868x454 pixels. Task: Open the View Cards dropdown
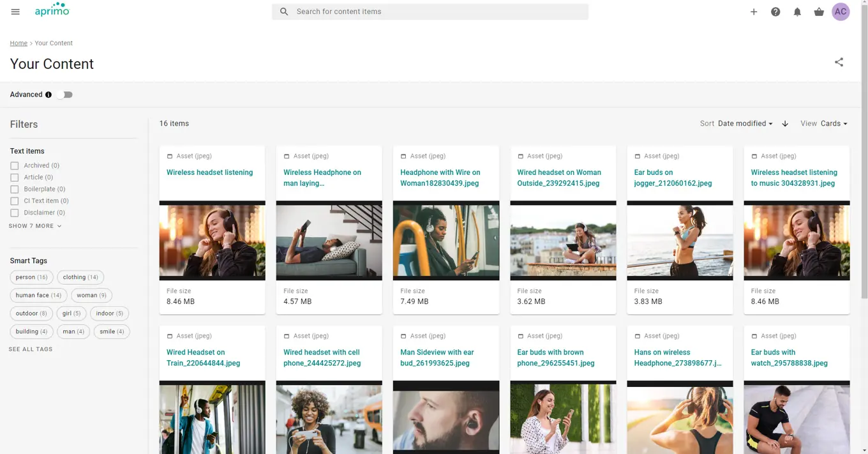pos(832,123)
